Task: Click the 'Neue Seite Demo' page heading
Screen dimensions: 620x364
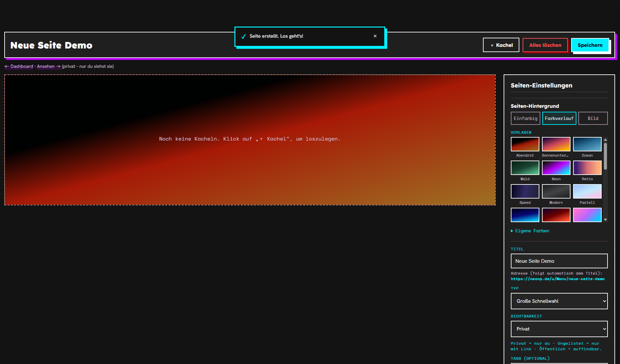Action: click(x=51, y=45)
